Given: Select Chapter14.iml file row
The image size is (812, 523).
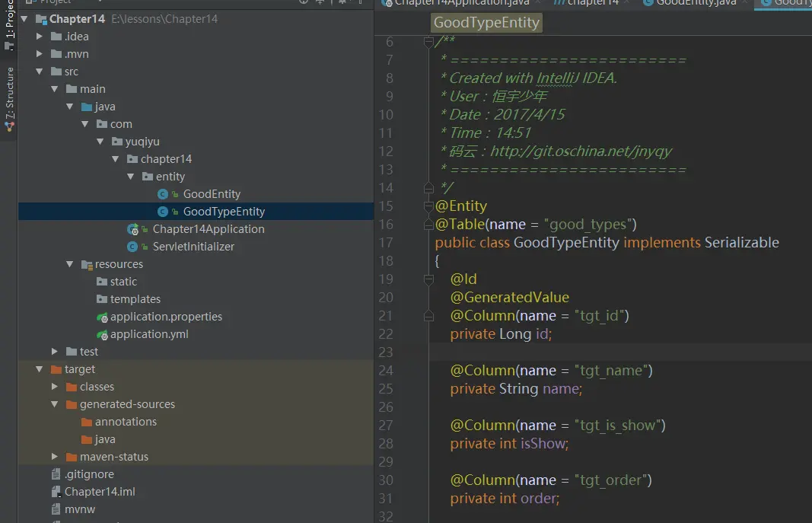Looking at the screenshot, I should point(196,492).
